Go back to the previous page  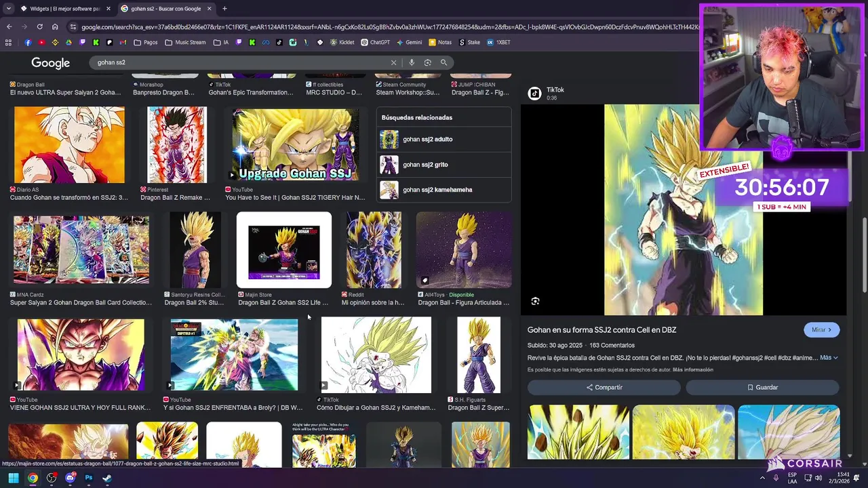click(9, 26)
